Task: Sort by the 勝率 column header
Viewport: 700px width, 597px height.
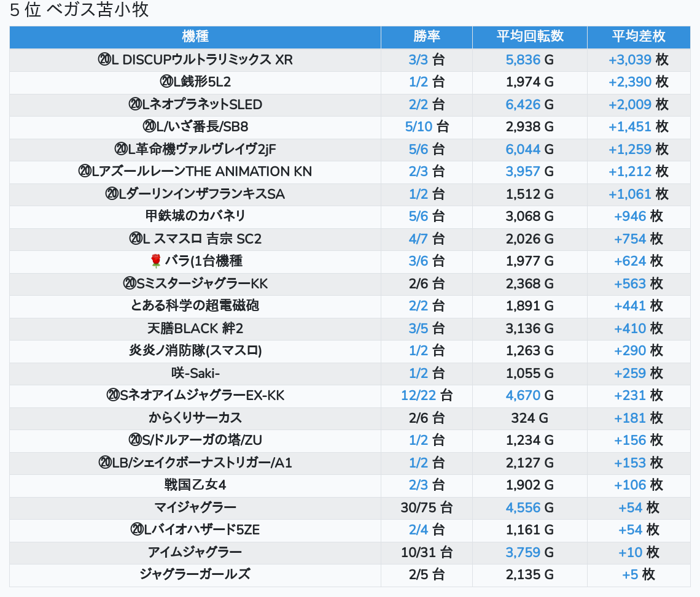Action: click(426, 37)
